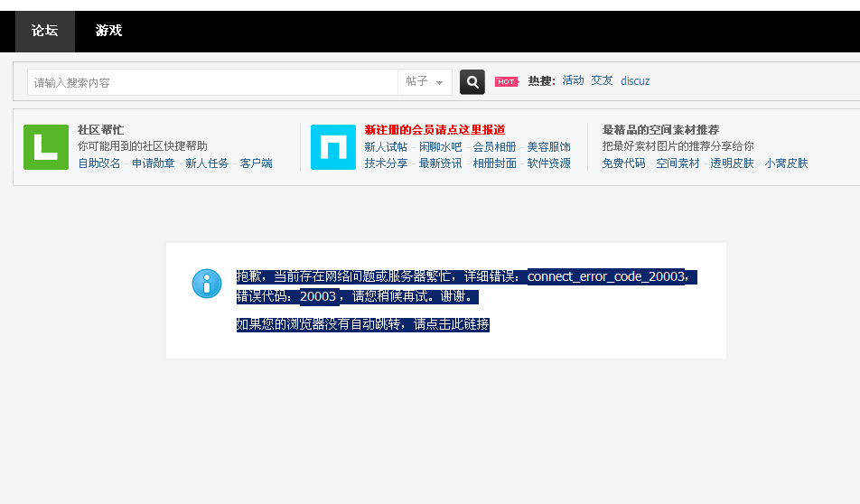Open the 新人任务 link
This screenshot has height=504, width=860.
click(207, 163)
